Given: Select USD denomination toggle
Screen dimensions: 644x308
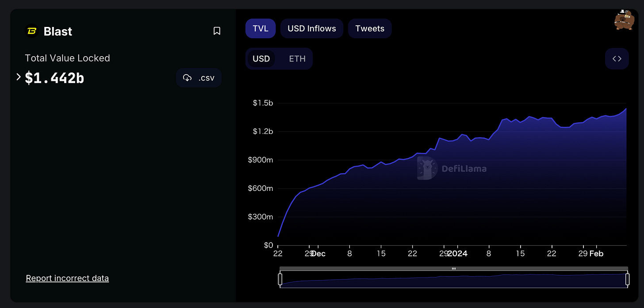Looking at the screenshot, I should (x=261, y=59).
